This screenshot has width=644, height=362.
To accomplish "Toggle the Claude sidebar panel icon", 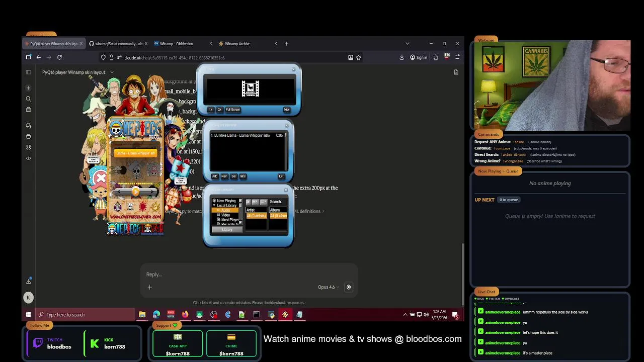I will (x=29, y=72).
